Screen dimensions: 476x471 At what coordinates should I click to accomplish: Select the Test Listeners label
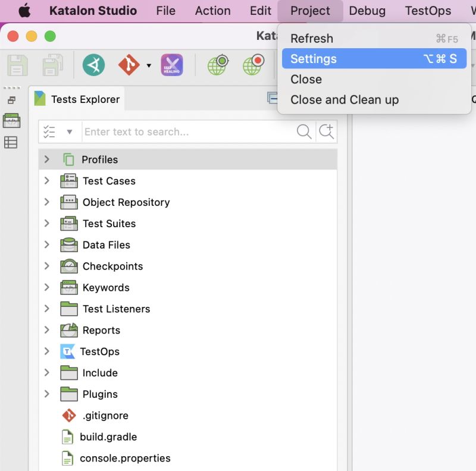(117, 309)
